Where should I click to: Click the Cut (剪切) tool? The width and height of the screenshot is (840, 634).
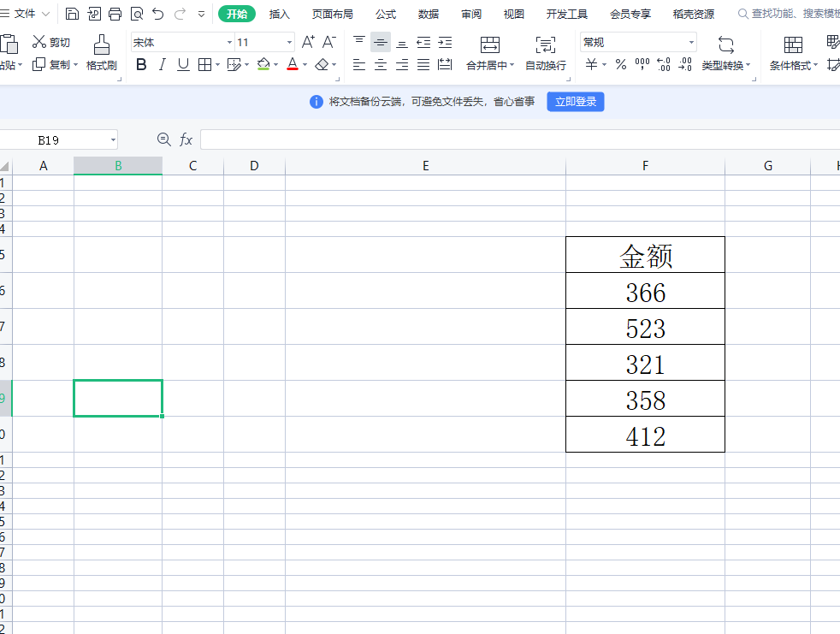50,42
